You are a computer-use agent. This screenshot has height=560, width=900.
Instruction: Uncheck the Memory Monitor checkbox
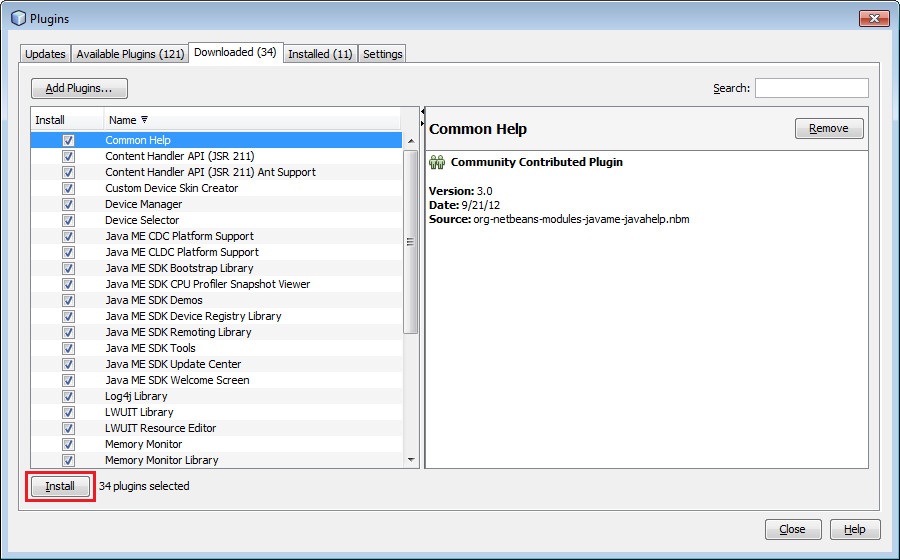pos(68,444)
